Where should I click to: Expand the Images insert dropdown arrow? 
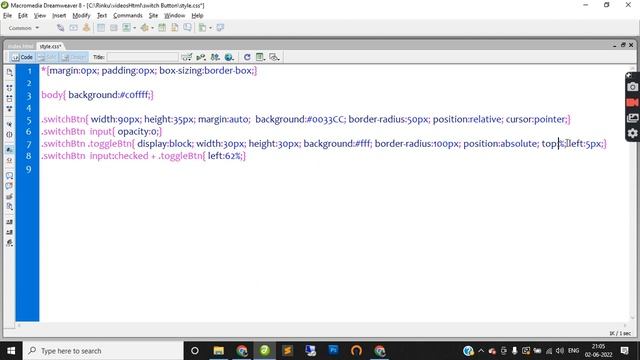tap(135, 28)
